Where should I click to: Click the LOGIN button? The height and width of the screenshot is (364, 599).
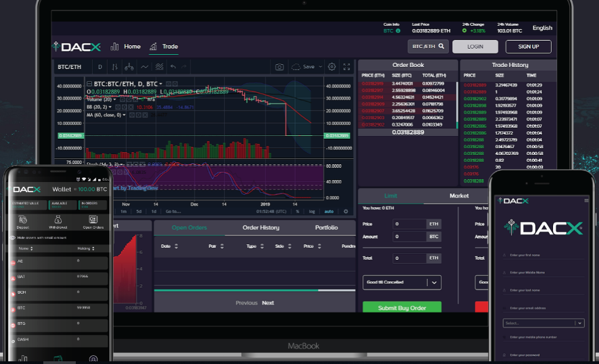pos(475,47)
